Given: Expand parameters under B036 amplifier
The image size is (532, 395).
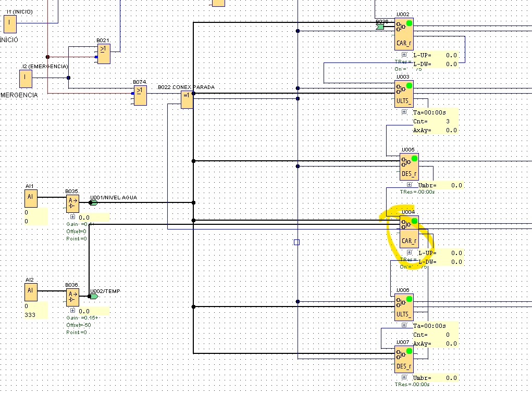Looking at the screenshot, I should tap(72, 311).
